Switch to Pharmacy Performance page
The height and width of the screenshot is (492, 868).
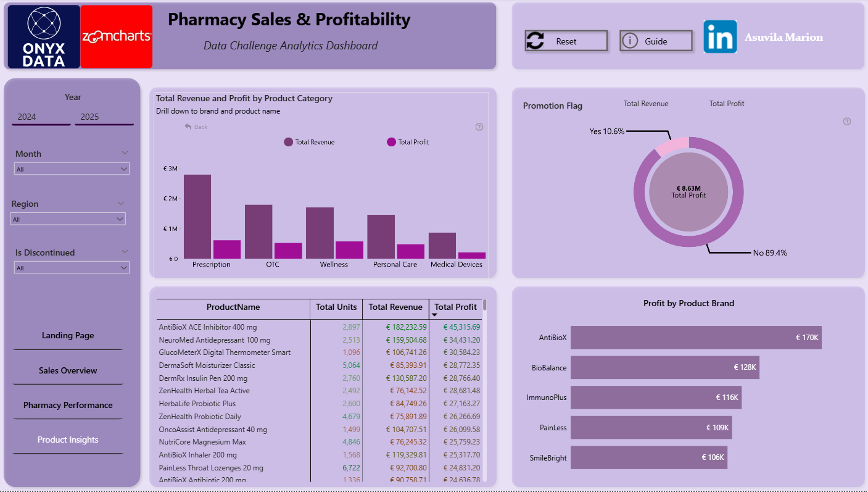68,405
